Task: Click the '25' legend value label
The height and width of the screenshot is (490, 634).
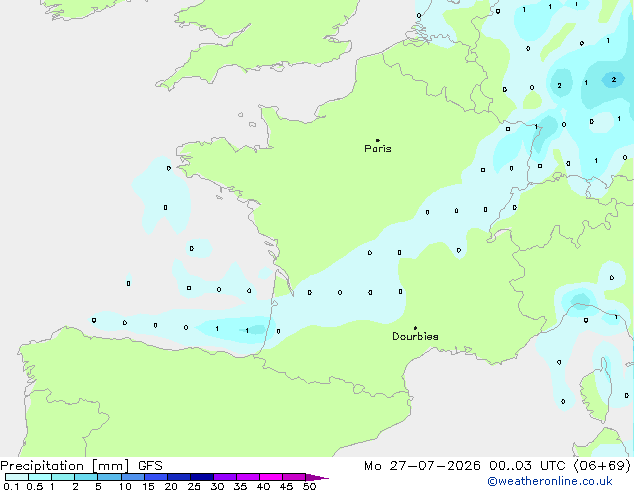Action: tap(194, 486)
